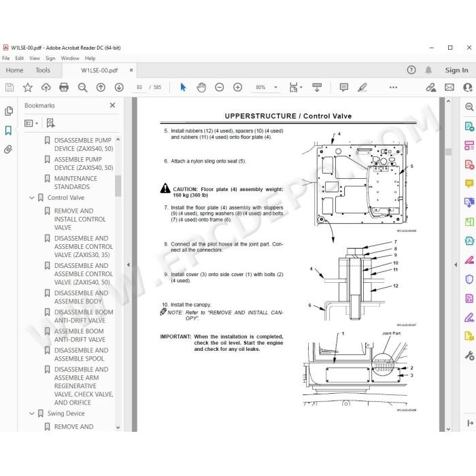Viewport: 476px width, 476px height.
Task: Go to next page arrow icon
Action: [119, 88]
